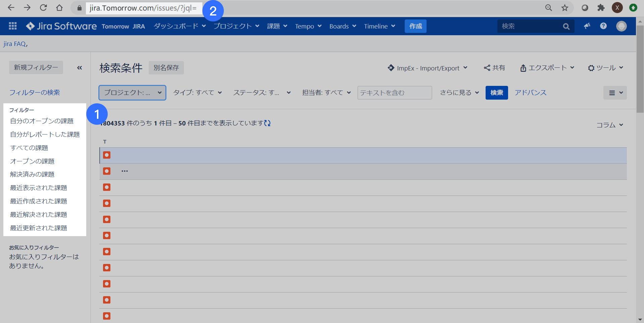Select the 自分のオープンの課題 filter
Viewport: 644px width, 323px height.
(42, 121)
